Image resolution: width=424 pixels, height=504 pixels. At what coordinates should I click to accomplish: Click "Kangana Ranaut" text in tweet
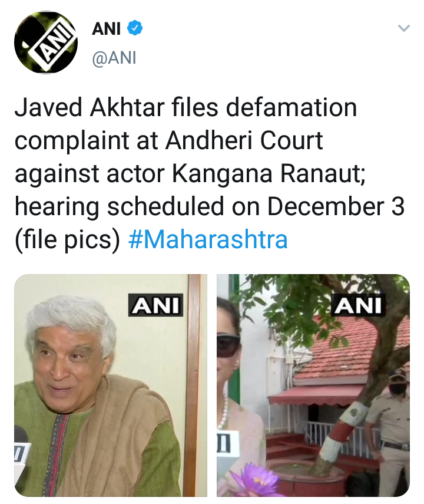pyautogui.click(x=269, y=173)
